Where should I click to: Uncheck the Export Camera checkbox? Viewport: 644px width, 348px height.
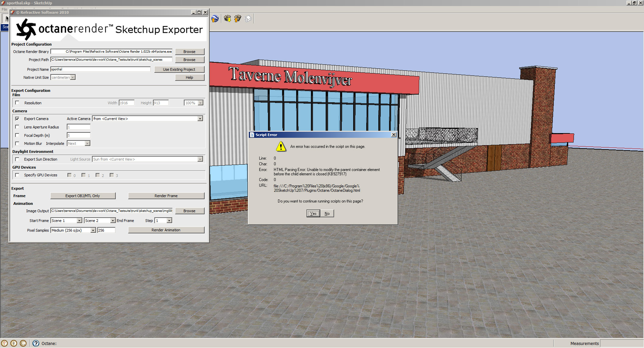point(17,119)
